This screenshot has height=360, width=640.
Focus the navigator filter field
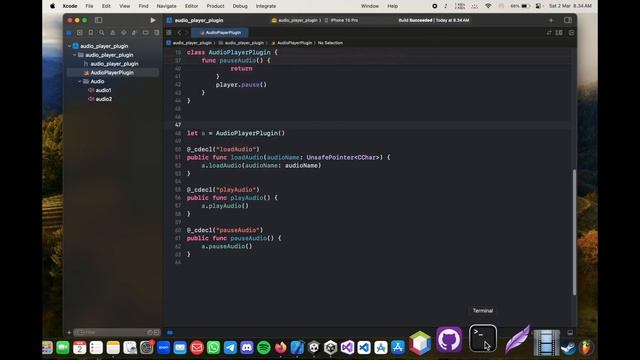116,333
